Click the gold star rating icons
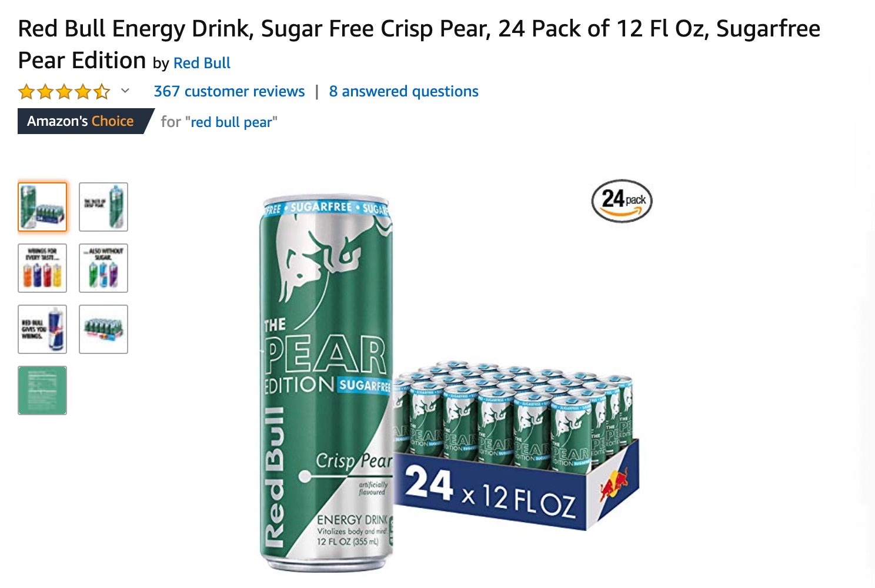 click(64, 92)
